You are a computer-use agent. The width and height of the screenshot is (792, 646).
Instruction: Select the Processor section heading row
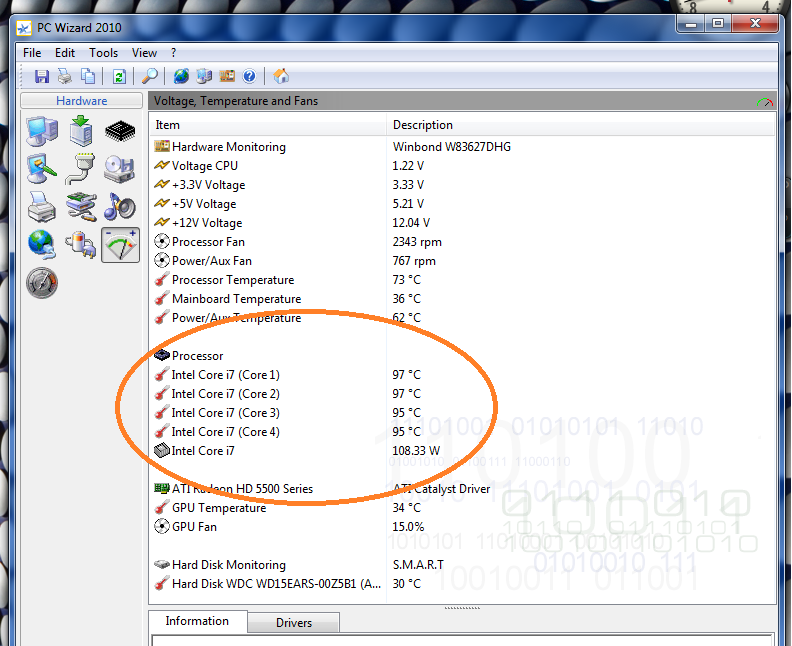(462, 356)
